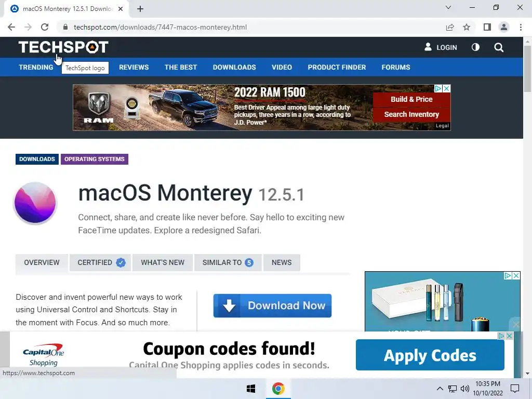
Task: Open THE BEST menu item
Action: (x=180, y=67)
